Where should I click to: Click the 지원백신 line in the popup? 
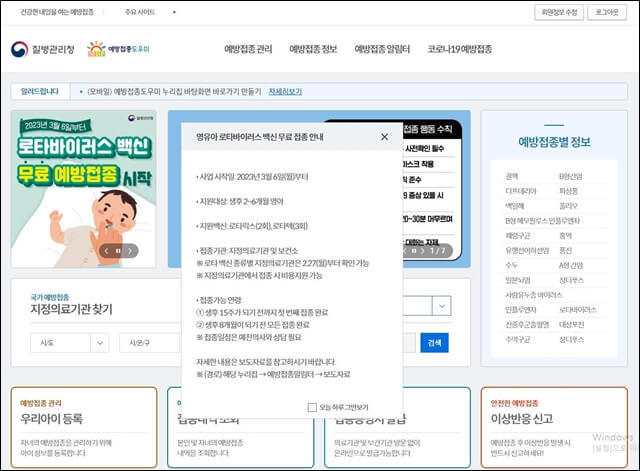(x=252, y=226)
